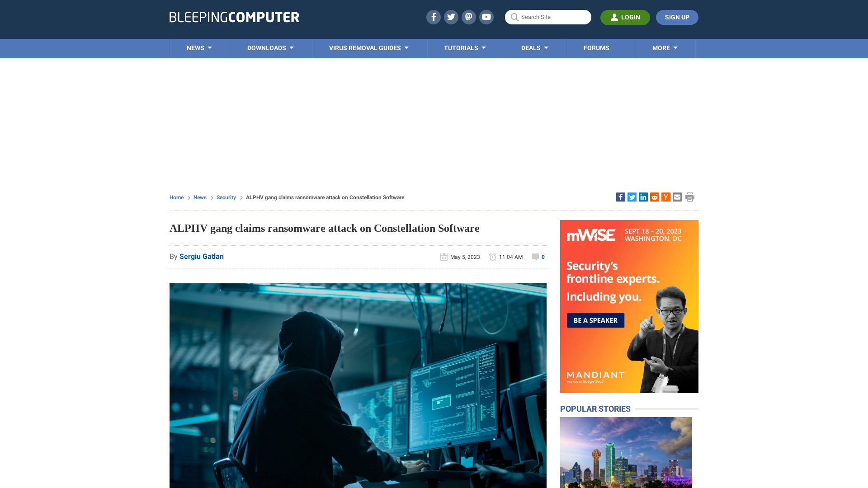Click the Search Site input field
This screenshot has height=488, width=868.
[x=548, y=17]
